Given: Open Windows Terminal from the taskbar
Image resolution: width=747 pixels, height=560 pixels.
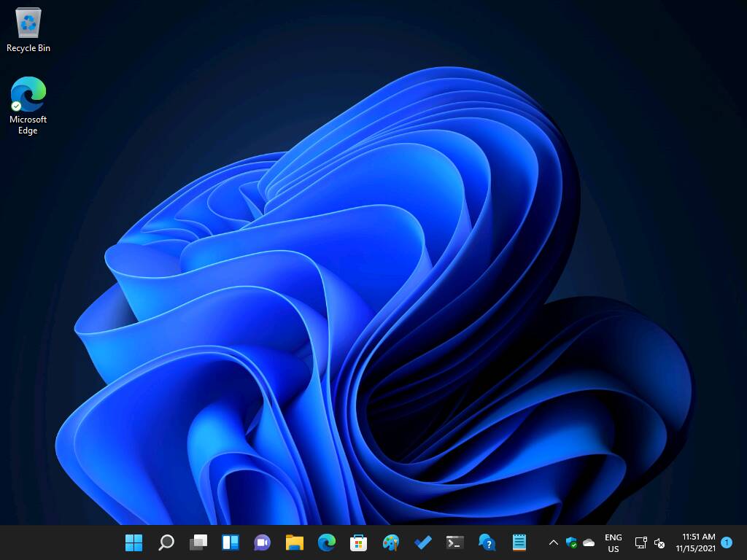Looking at the screenshot, I should pyautogui.click(x=454, y=542).
